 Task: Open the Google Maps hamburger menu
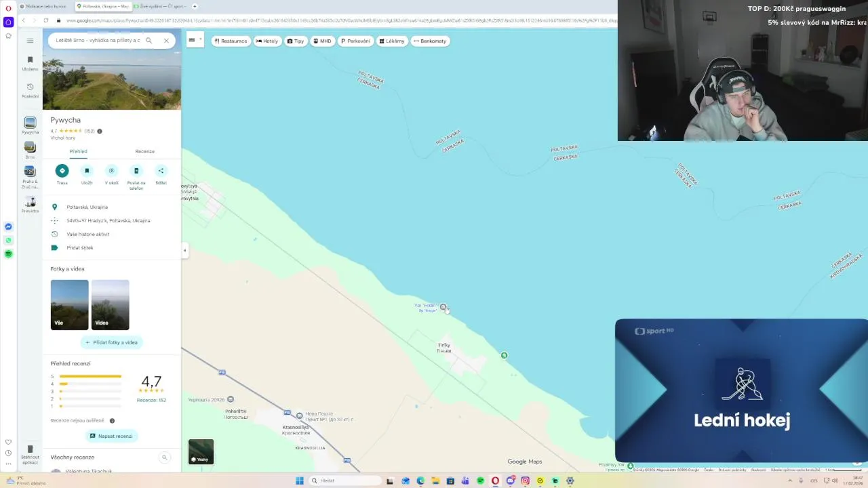pos(30,41)
